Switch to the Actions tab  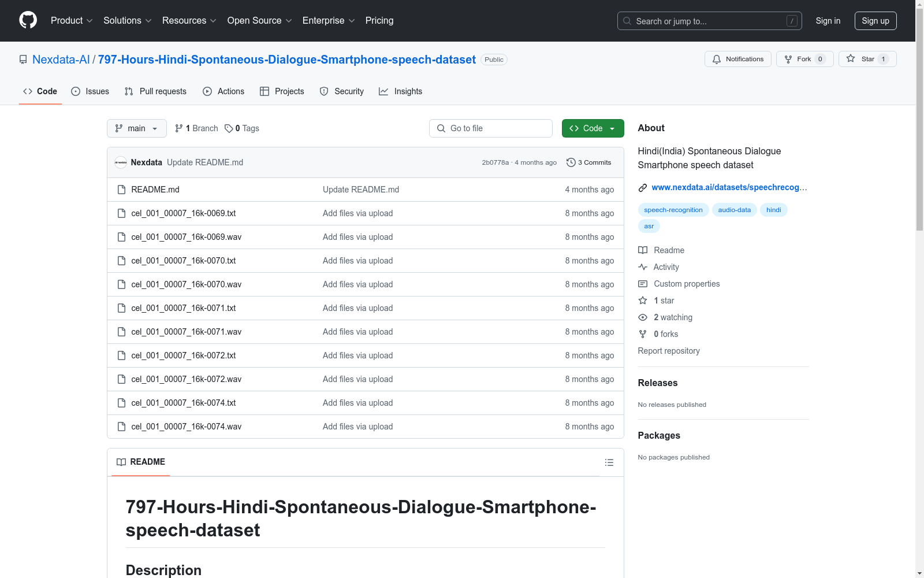(223, 91)
